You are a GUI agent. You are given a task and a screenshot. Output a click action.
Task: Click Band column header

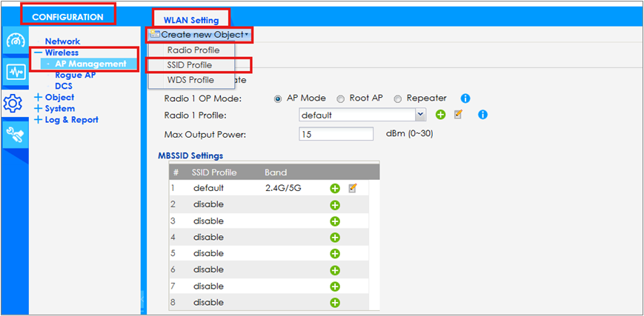[276, 172]
